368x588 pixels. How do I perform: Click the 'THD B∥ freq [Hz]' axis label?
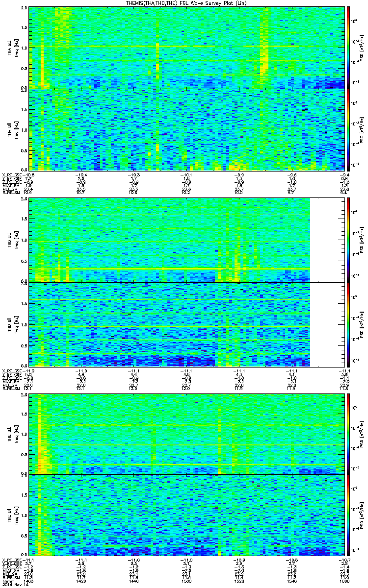point(12,324)
